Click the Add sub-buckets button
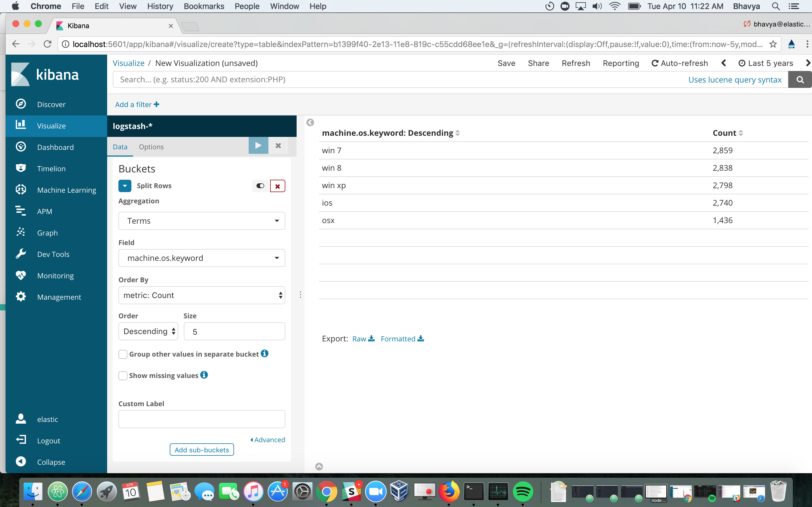This screenshot has height=507, width=812. pyautogui.click(x=202, y=450)
